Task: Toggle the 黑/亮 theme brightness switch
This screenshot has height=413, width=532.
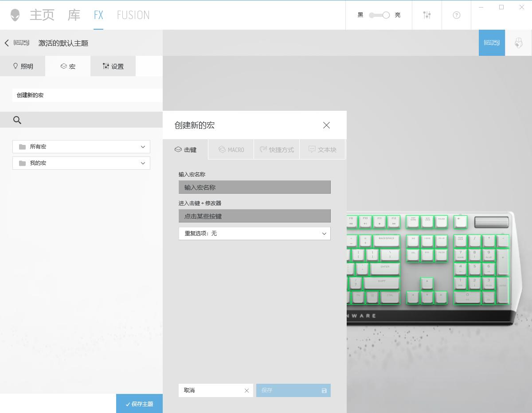Action: [x=379, y=15]
